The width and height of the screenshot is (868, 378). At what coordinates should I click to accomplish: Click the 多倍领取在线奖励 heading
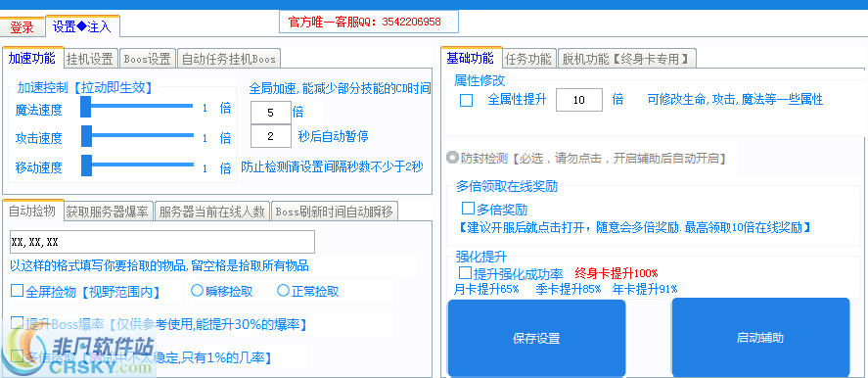(507, 186)
